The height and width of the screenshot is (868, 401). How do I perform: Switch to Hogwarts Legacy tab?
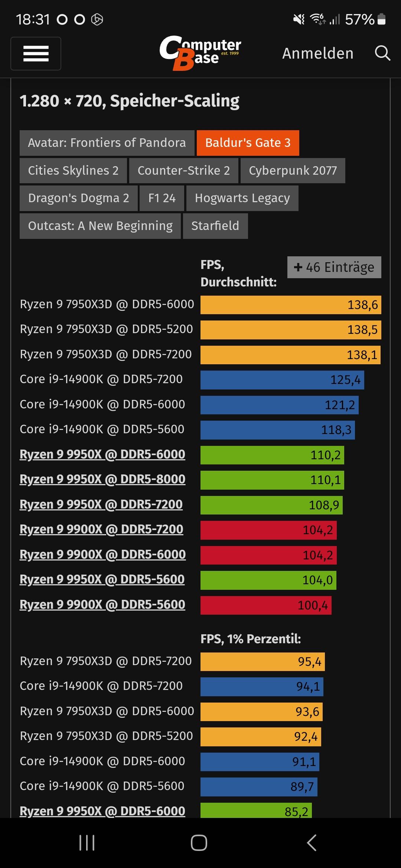click(x=242, y=198)
